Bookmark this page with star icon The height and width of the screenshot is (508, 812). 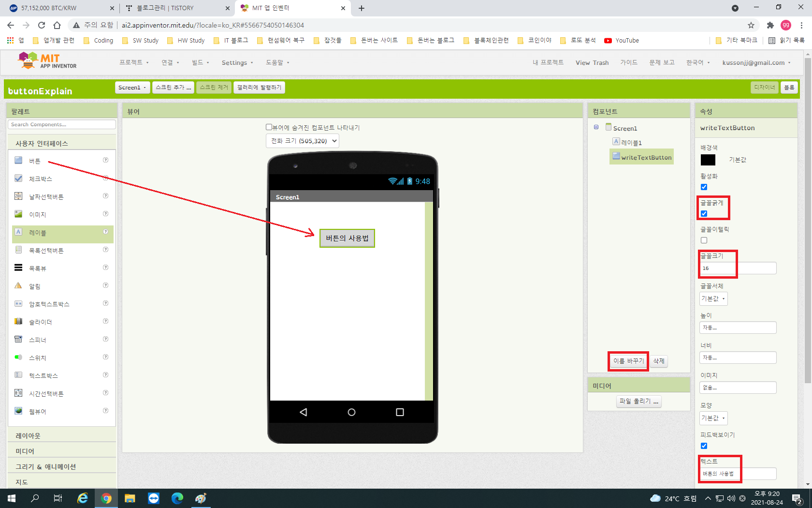click(x=751, y=25)
